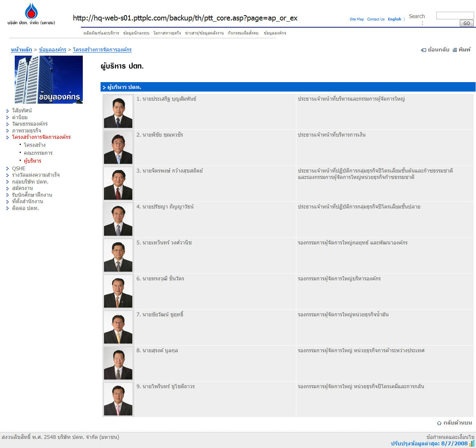This screenshot has height=448, width=476.
Task: Click the title ประธานเจ้าหน้าที่บริหารการเงิน
Action: [x=332, y=135]
